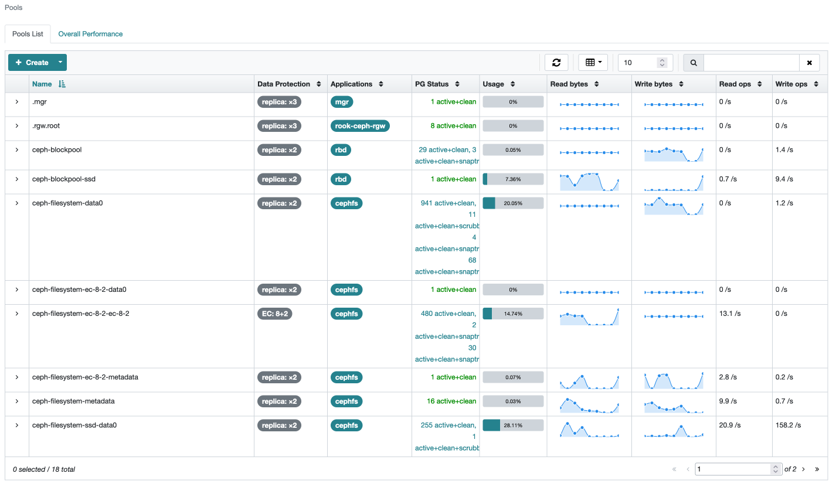The image size is (836, 504).
Task: Click the 7.36% usage bar
Action: coord(513,179)
